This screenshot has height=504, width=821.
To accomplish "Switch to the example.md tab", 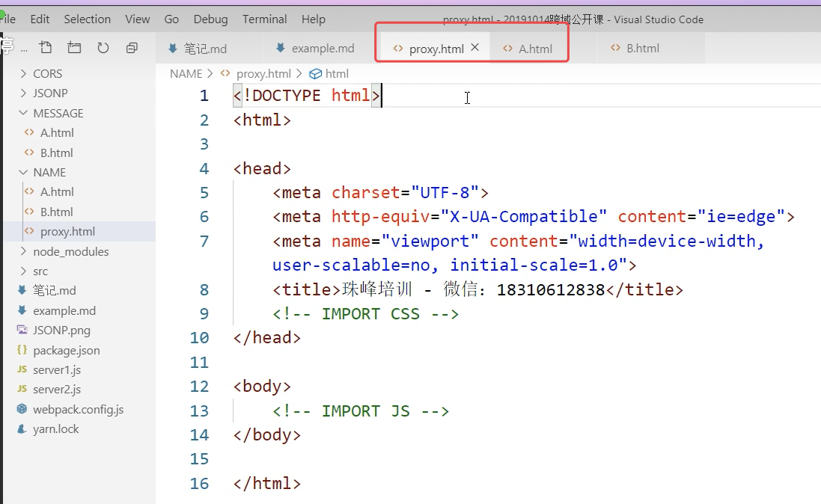I will click(x=315, y=48).
